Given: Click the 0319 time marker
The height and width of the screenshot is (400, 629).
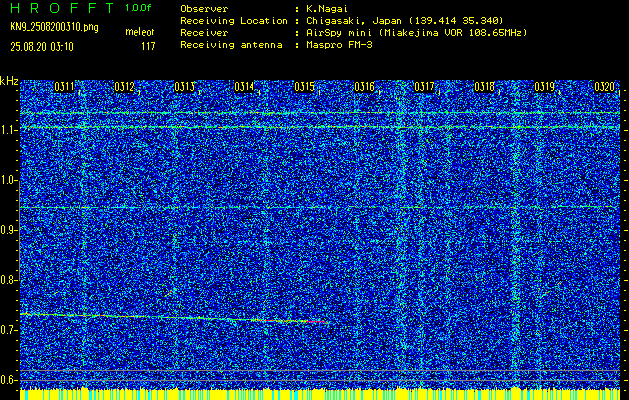Looking at the screenshot, I should [x=544, y=87].
